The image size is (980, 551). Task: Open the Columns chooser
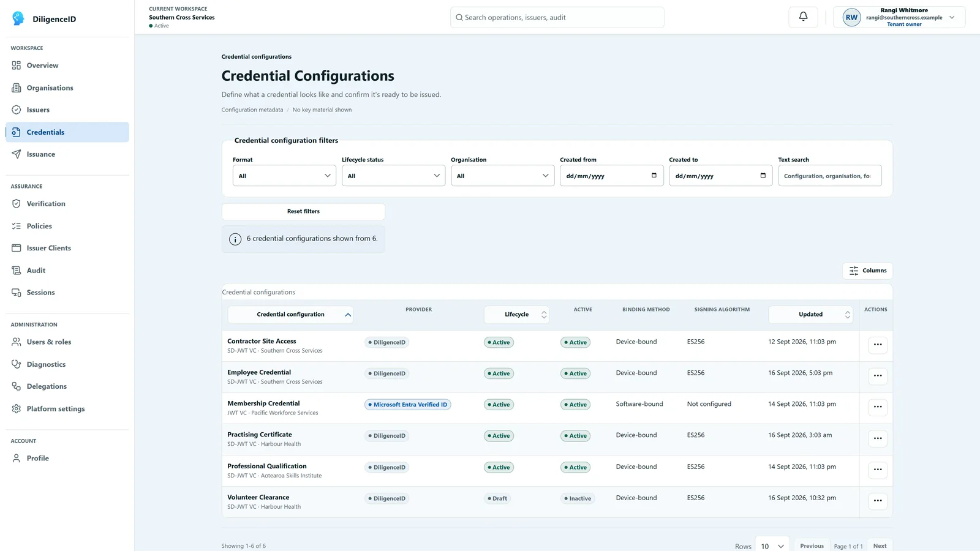[x=867, y=271]
